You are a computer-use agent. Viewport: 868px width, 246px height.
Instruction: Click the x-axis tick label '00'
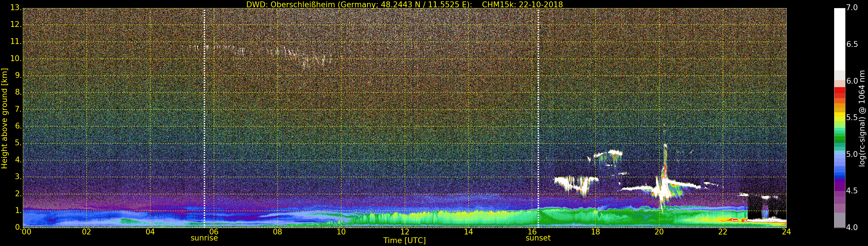(x=27, y=232)
